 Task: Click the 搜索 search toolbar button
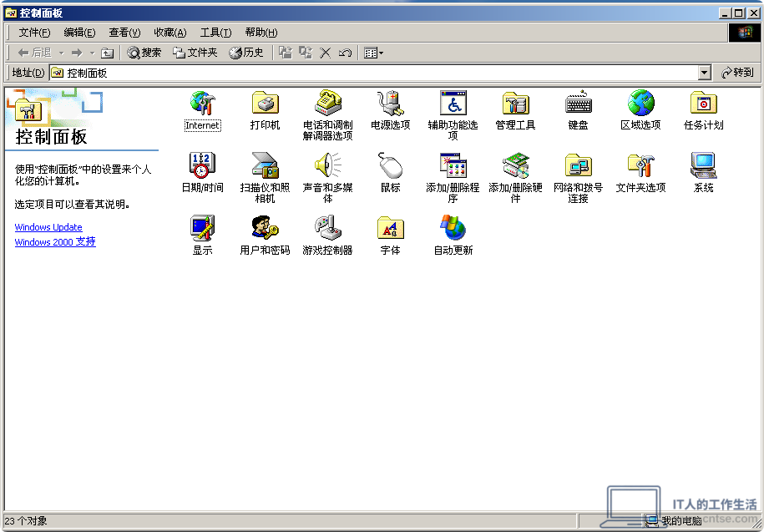(x=144, y=53)
